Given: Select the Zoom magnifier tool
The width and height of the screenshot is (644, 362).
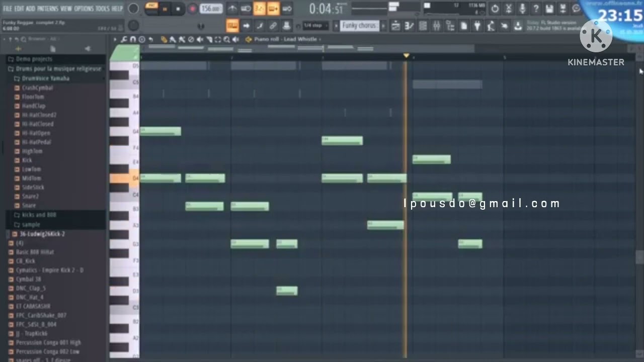Looking at the screenshot, I should point(227,39).
